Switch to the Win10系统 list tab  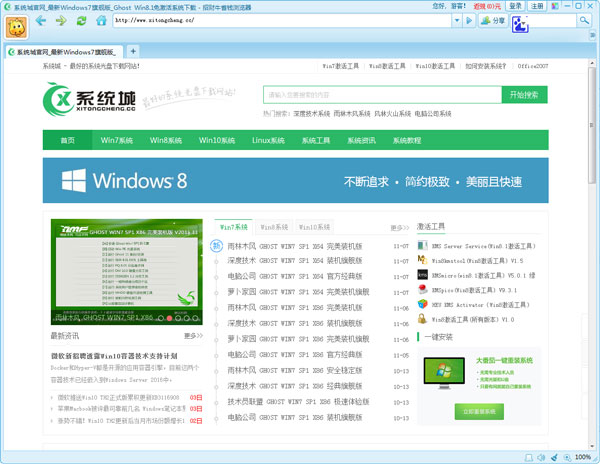[314, 227]
